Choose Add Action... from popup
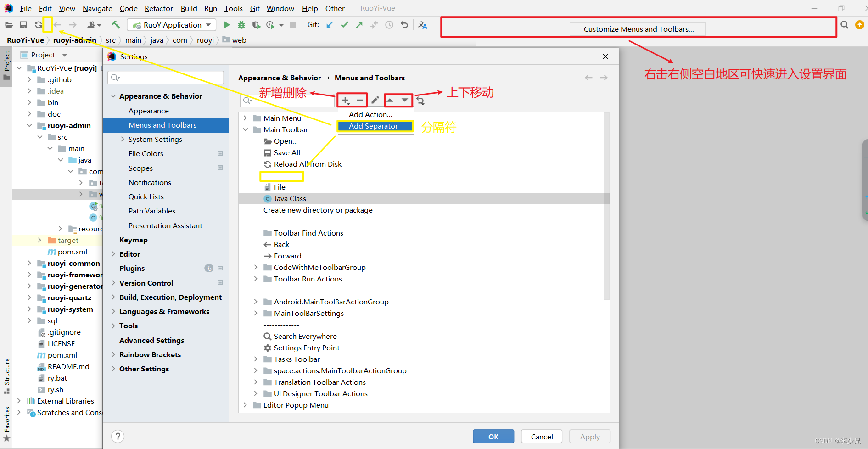The width and height of the screenshot is (868, 449). point(375,114)
